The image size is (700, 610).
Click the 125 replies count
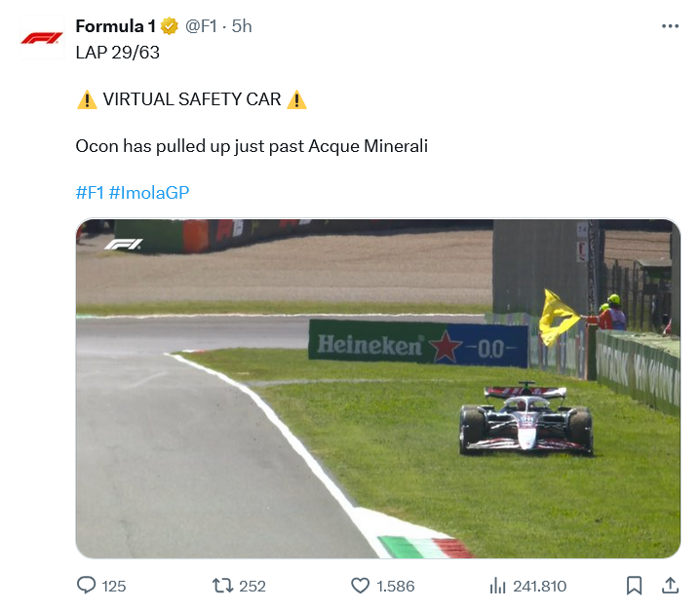pyautogui.click(x=114, y=586)
